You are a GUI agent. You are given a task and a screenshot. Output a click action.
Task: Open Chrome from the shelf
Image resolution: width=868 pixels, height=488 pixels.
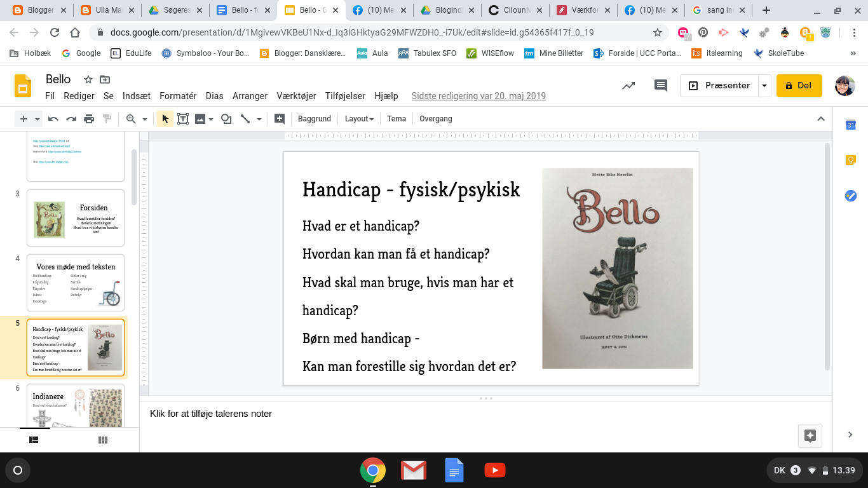(373, 470)
